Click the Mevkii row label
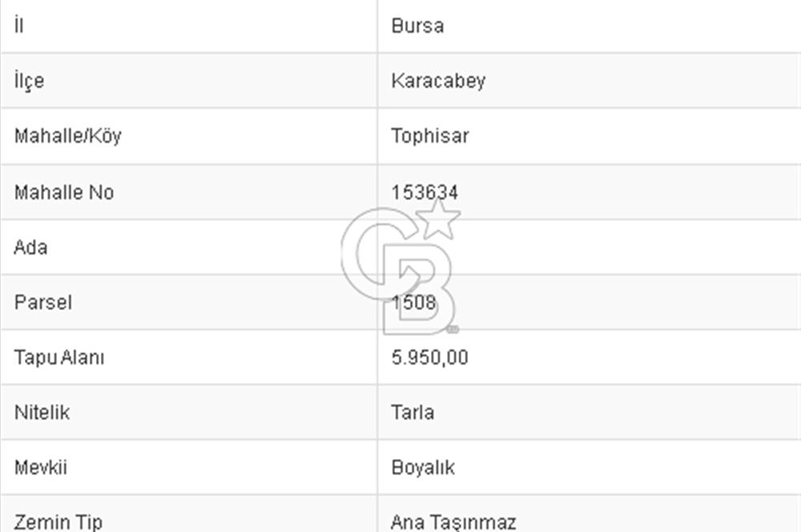 41,467
